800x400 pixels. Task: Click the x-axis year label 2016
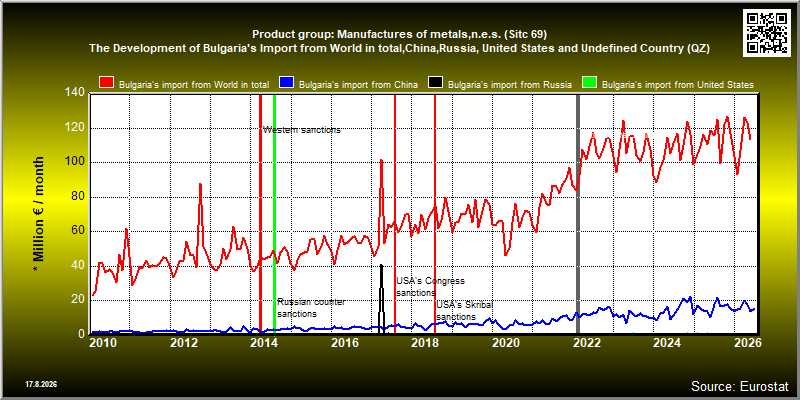(x=344, y=343)
